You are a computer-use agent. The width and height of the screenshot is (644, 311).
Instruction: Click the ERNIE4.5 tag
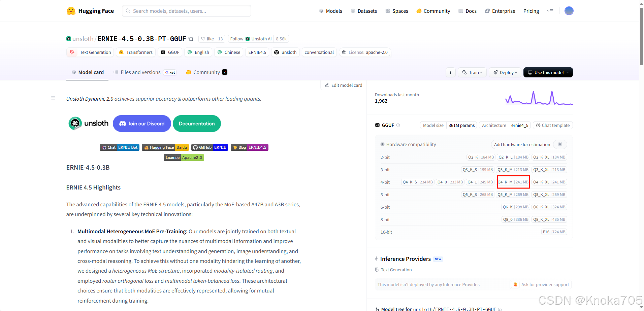[257, 52]
